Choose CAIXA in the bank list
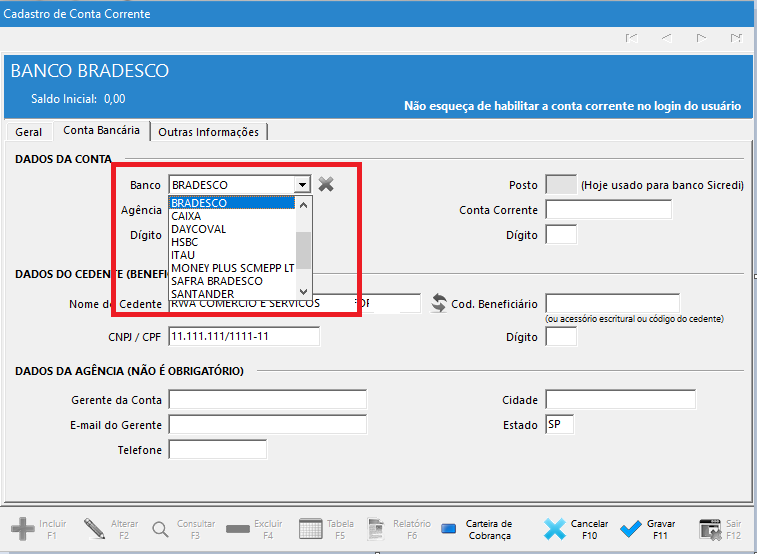This screenshot has height=554, width=757. 232,216
